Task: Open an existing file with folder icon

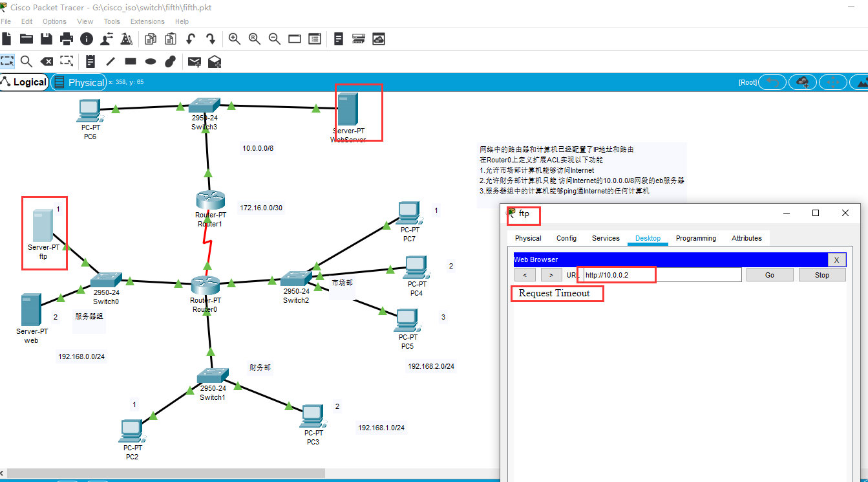Action: coord(26,39)
